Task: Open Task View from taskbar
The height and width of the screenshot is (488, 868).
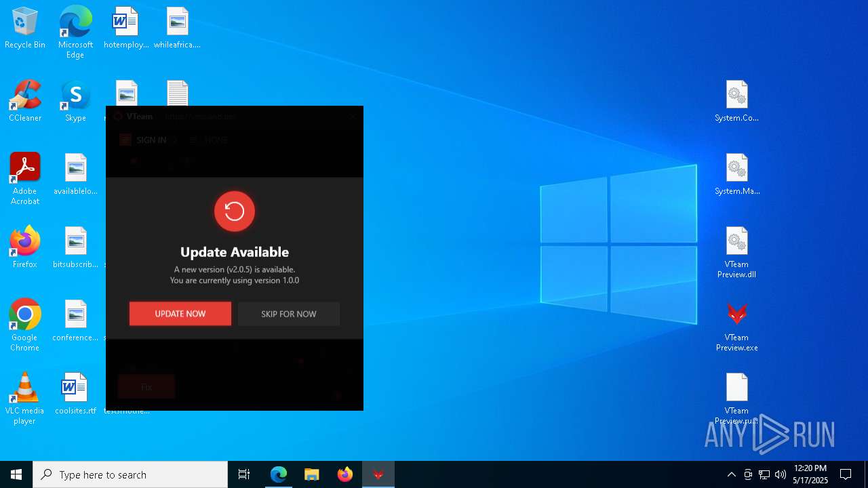Action: click(x=244, y=474)
